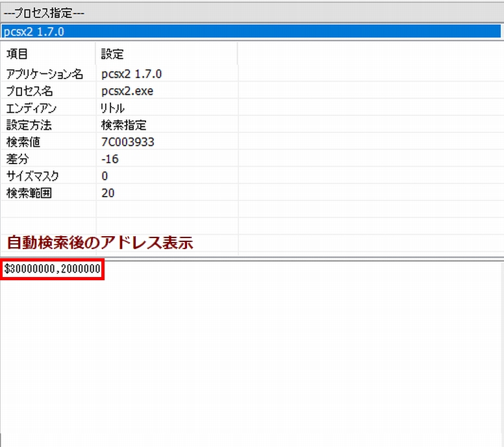Select the 差分 row label
This screenshot has height=447, width=504.
click(x=18, y=159)
